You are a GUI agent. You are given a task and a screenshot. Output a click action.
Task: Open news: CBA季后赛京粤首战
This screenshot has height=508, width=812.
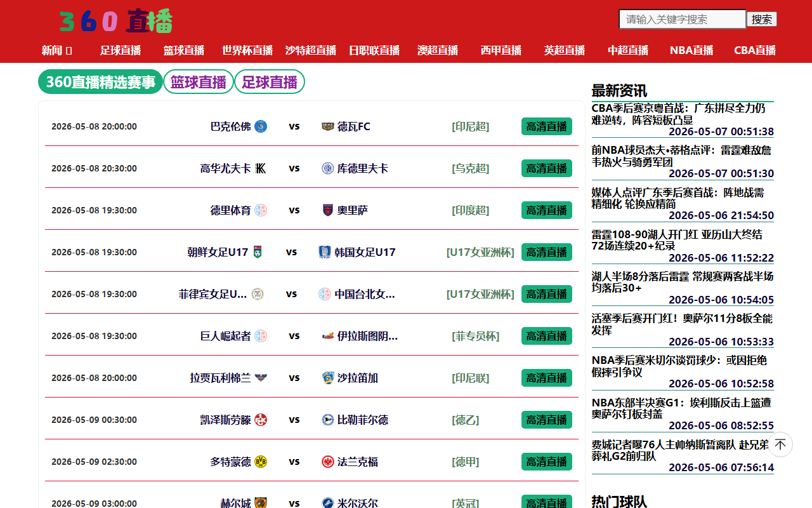tap(679, 114)
